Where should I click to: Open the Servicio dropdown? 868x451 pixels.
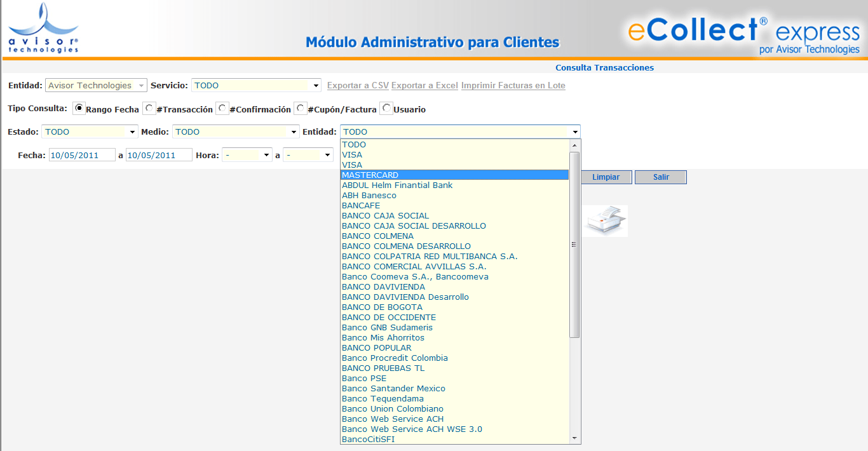(x=257, y=85)
